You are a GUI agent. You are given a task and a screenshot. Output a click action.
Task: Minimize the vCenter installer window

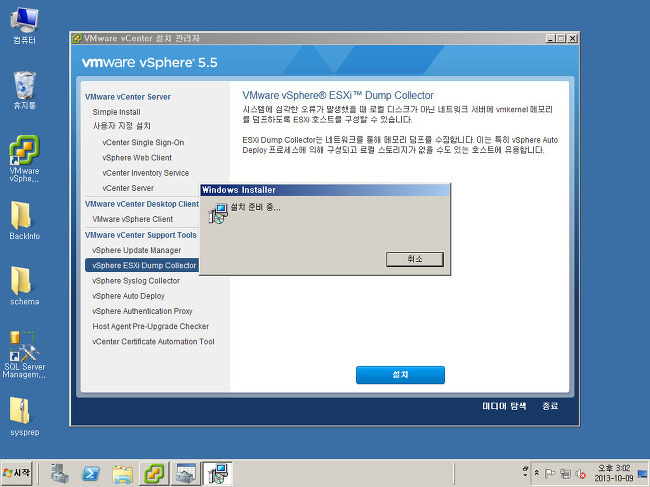[x=551, y=39]
